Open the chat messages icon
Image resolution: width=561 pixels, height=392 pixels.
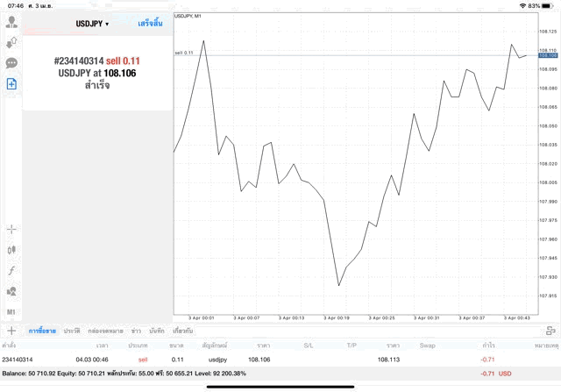click(x=11, y=63)
